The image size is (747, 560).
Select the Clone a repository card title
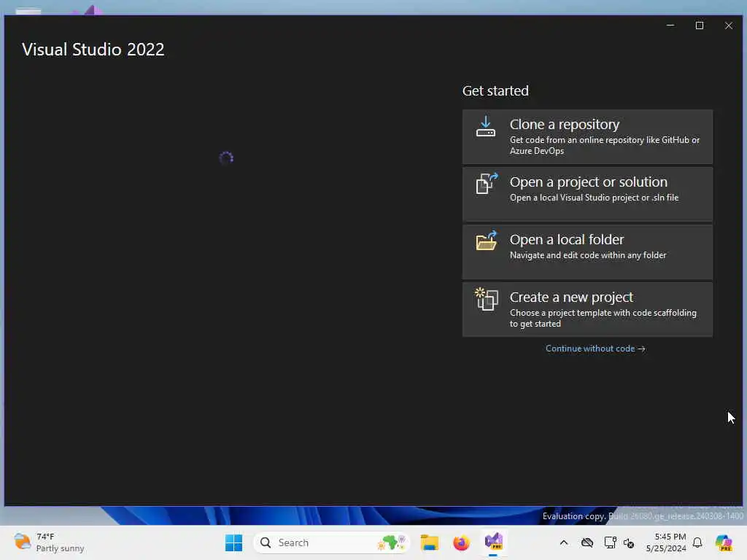point(565,124)
